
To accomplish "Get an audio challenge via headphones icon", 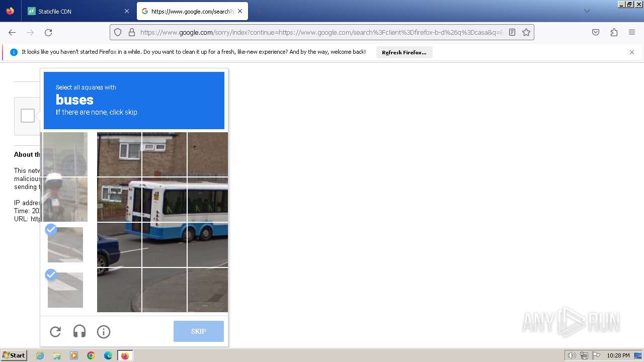I will tap(79, 332).
